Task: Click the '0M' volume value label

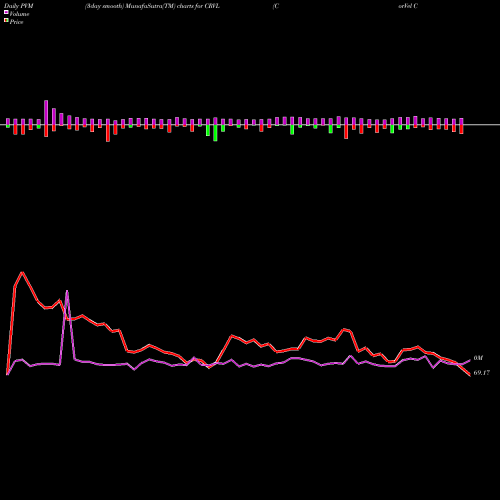Action: pyautogui.click(x=478, y=358)
